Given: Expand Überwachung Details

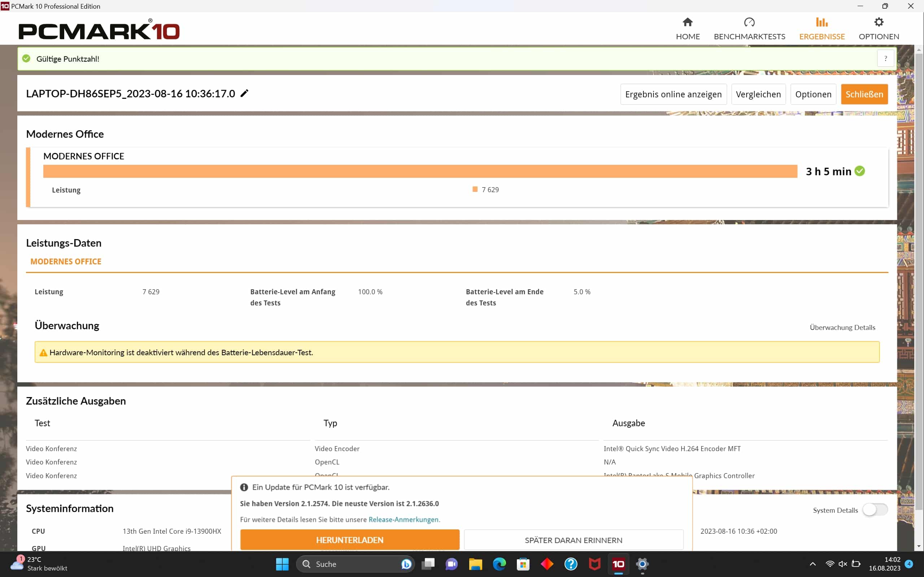Looking at the screenshot, I should [x=842, y=327].
